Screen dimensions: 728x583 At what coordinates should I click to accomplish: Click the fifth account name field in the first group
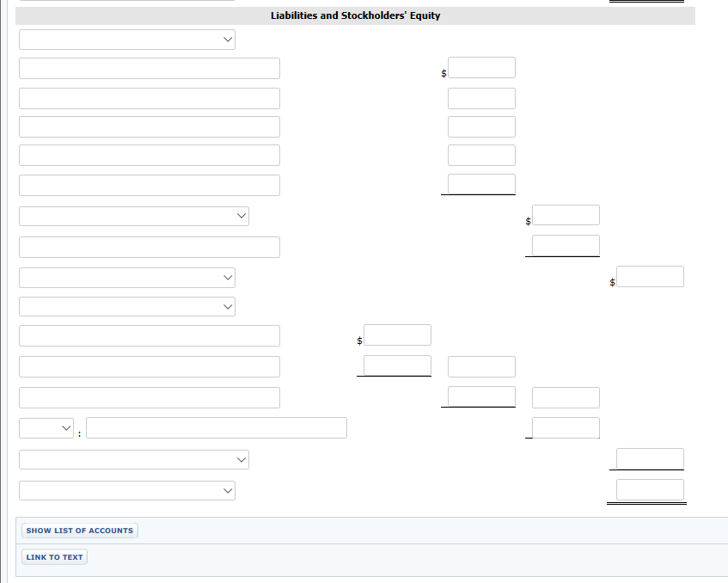coord(150,186)
